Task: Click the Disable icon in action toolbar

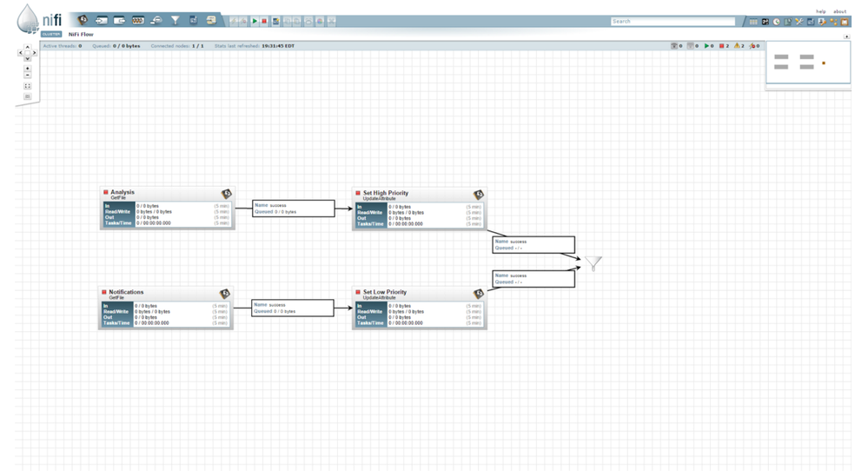Action: coord(243,21)
